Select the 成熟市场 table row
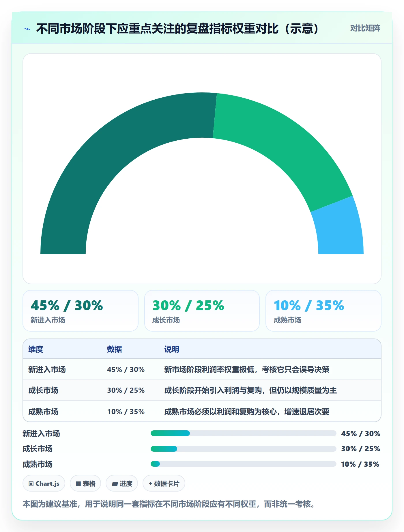The width and height of the screenshot is (404, 532). (x=202, y=411)
